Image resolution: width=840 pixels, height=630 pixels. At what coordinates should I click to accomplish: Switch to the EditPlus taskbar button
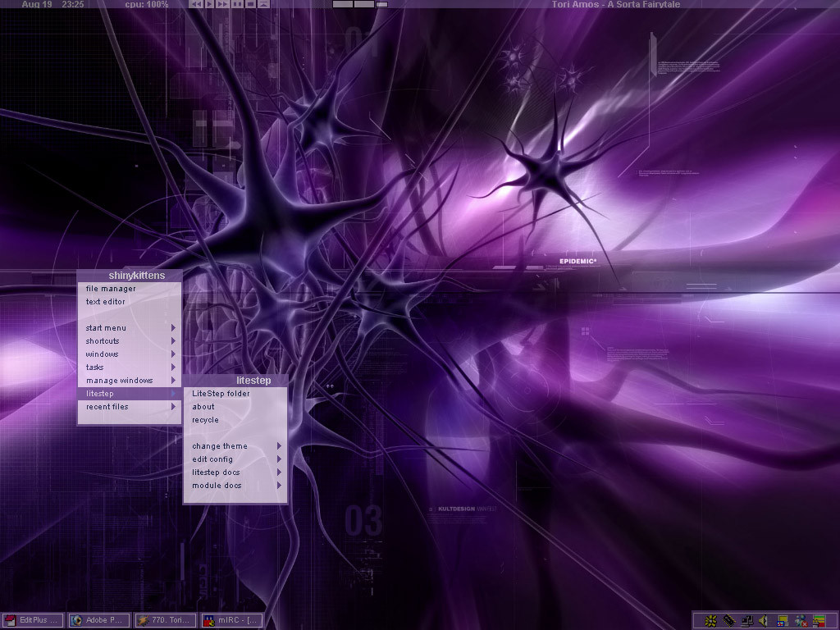point(33,620)
